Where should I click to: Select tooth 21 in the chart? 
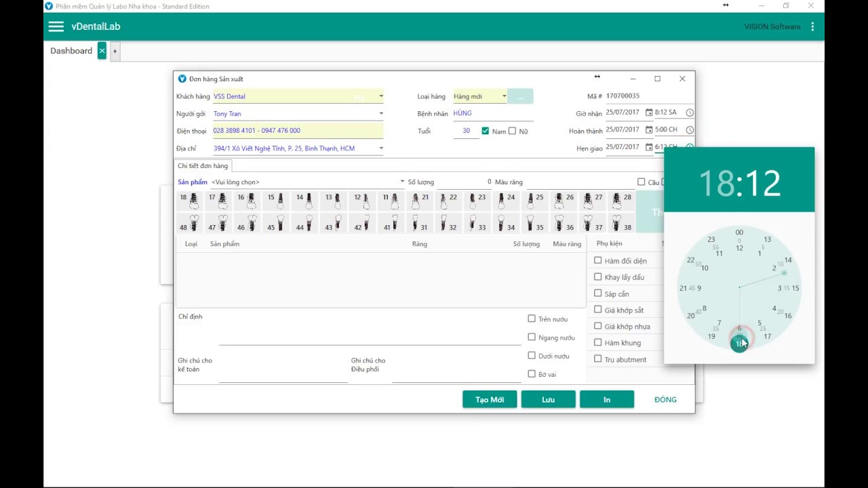click(420, 201)
